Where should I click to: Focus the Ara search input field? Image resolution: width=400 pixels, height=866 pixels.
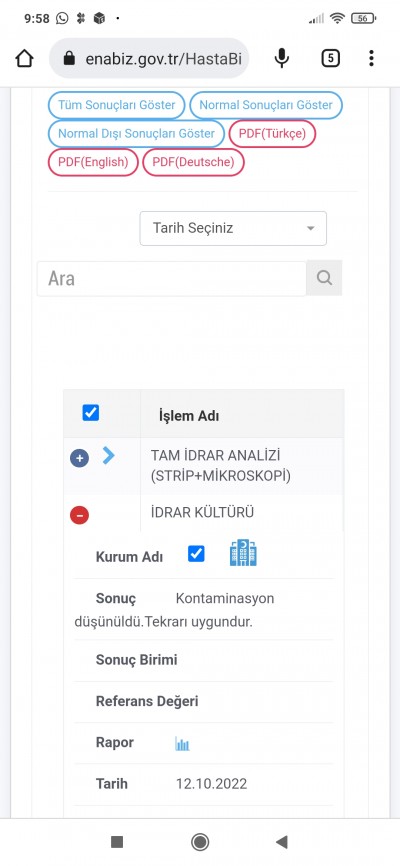pos(172,278)
